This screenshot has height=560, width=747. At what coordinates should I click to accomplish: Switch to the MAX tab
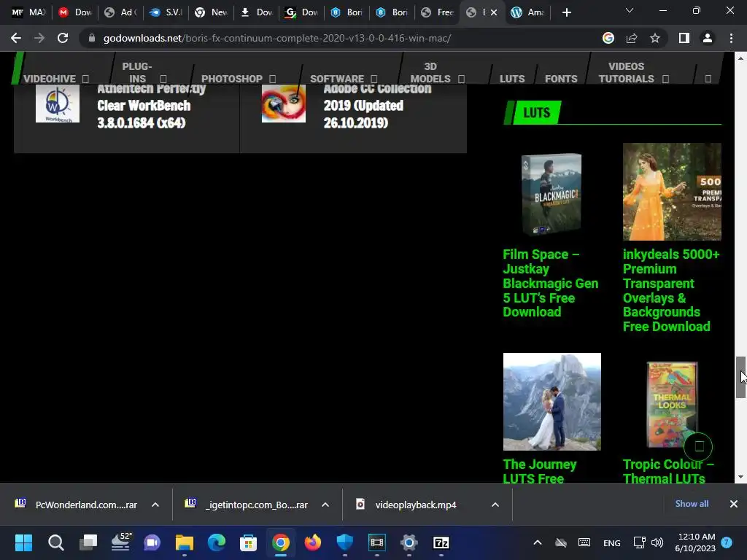coord(28,12)
